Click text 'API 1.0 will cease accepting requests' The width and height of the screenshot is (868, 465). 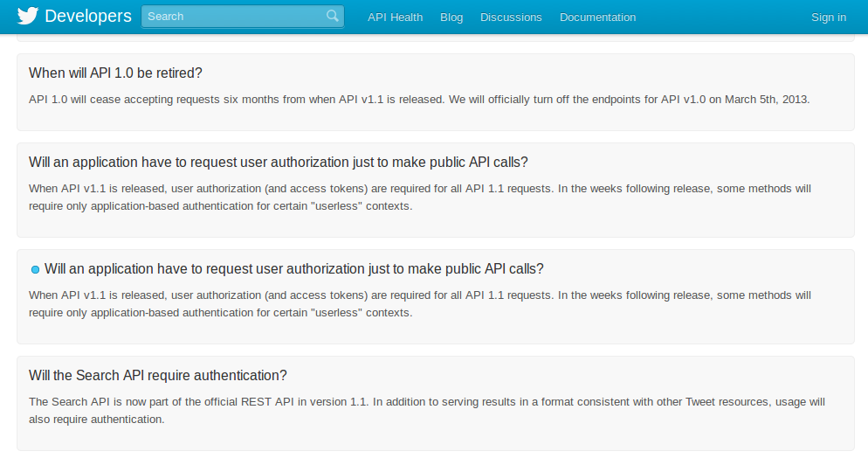125,100
